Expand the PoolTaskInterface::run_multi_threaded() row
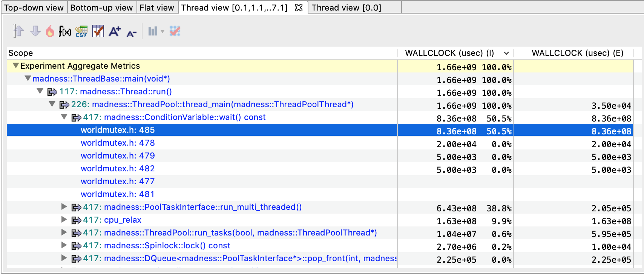The image size is (644, 274). coord(64,206)
